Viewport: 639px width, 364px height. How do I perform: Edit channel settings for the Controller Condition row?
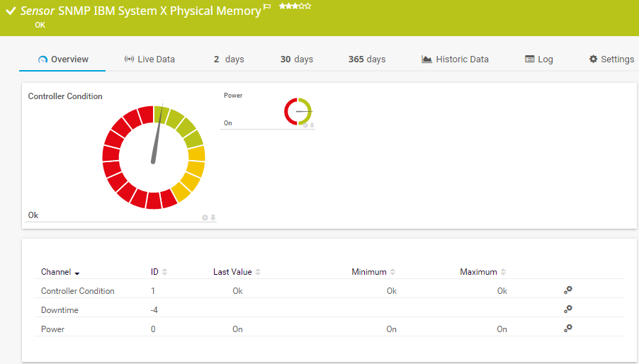point(567,290)
